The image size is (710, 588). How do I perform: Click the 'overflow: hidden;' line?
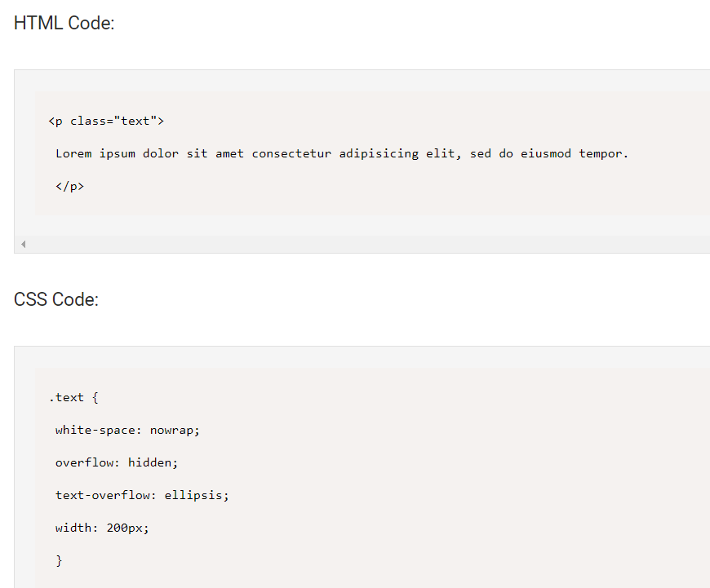[117, 462]
